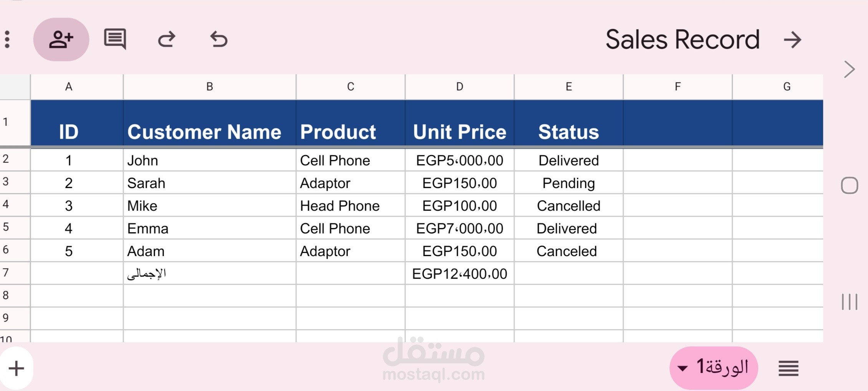Viewport: 868px width, 391px height.
Task: Select the Pending status cell
Action: tap(568, 183)
